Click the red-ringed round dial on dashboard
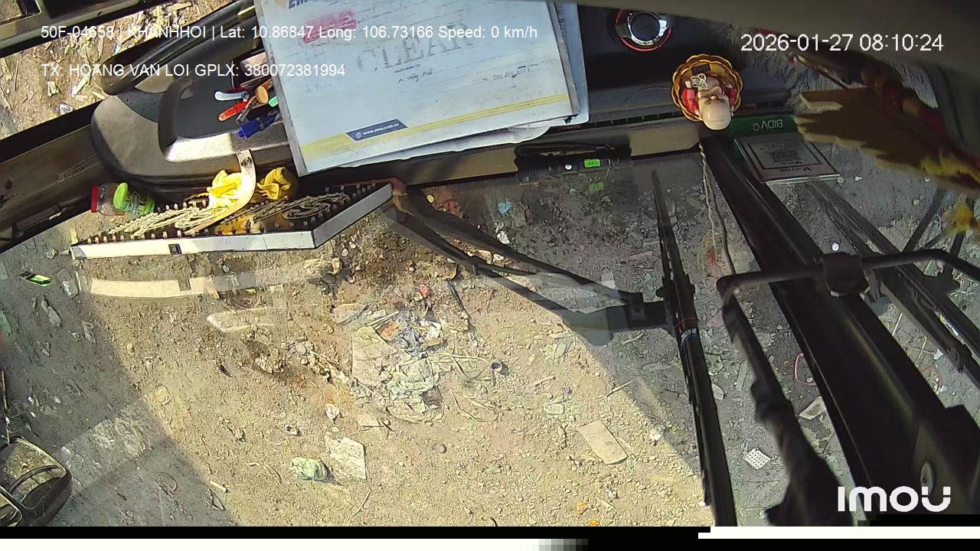This screenshot has width=980, height=551. [642, 29]
